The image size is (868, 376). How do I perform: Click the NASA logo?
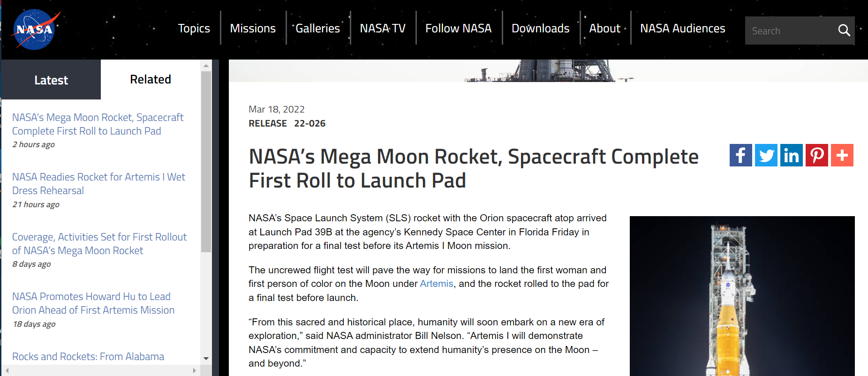tap(35, 29)
